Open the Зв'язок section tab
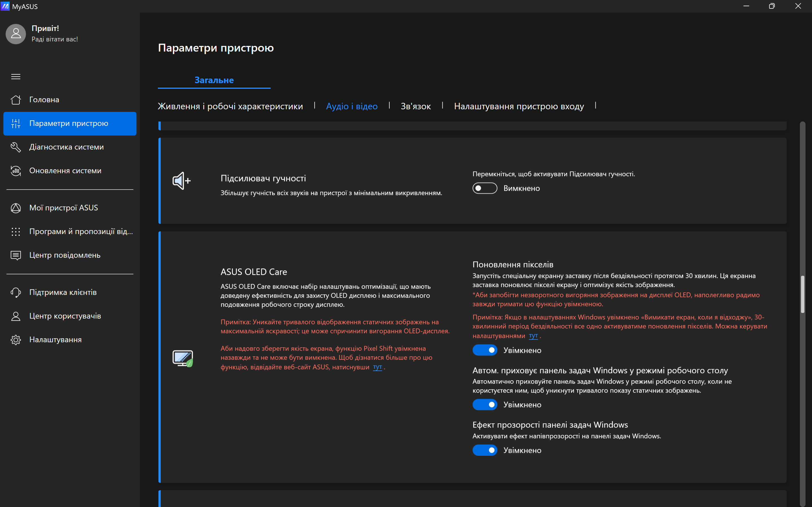The height and width of the screenshot is (507, 812). coord(415,106)
